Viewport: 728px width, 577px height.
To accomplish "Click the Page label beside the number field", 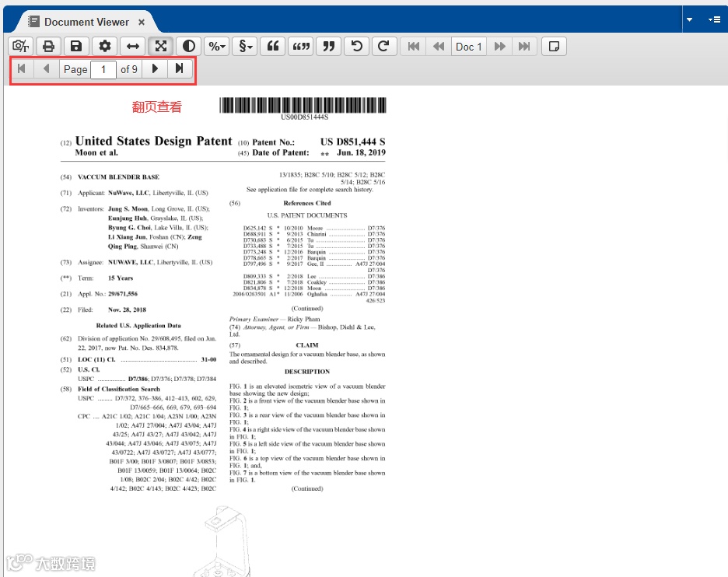I will (x=75, y=70).
